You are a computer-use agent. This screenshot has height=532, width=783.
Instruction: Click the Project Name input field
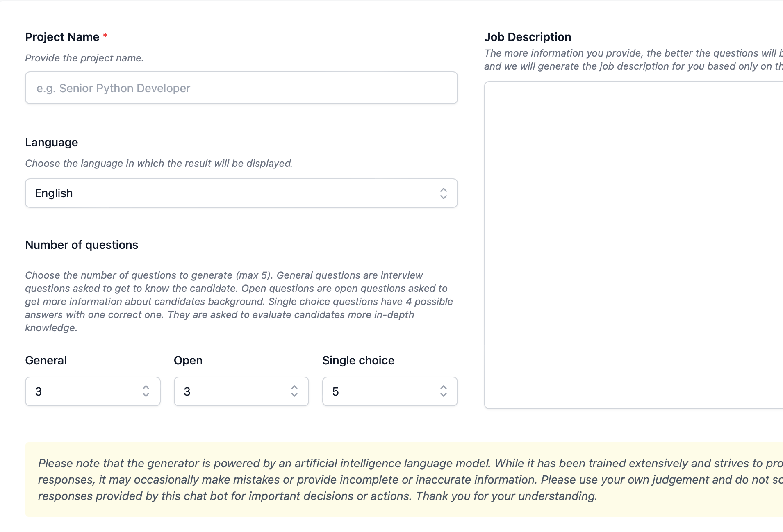(241, 88)
